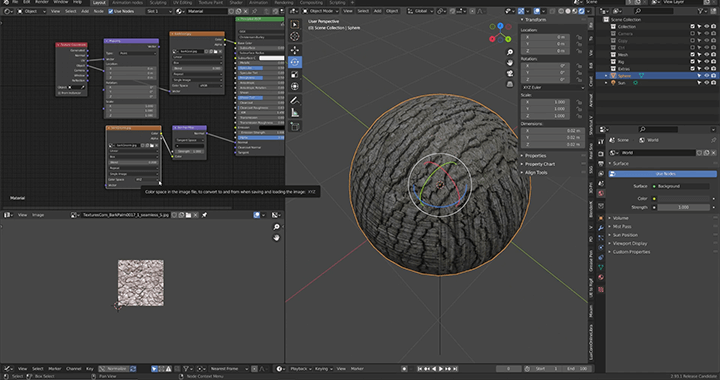Open the outliner filter funnel icon
Viewport: 720px width, 380px height.
point(700,11)
